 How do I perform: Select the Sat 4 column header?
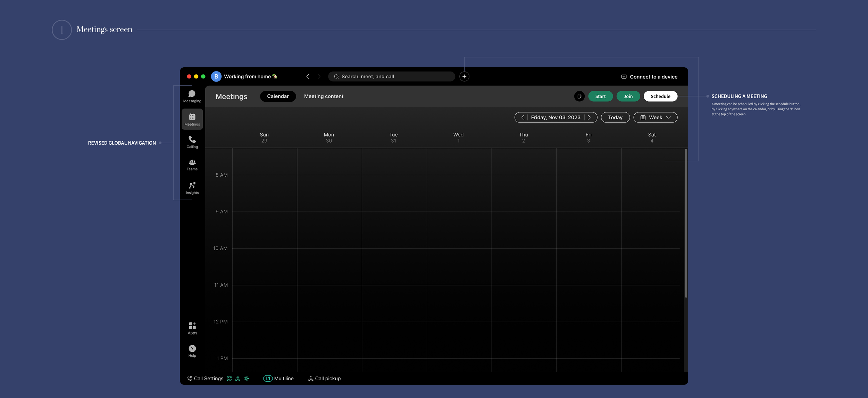[652, 137]
